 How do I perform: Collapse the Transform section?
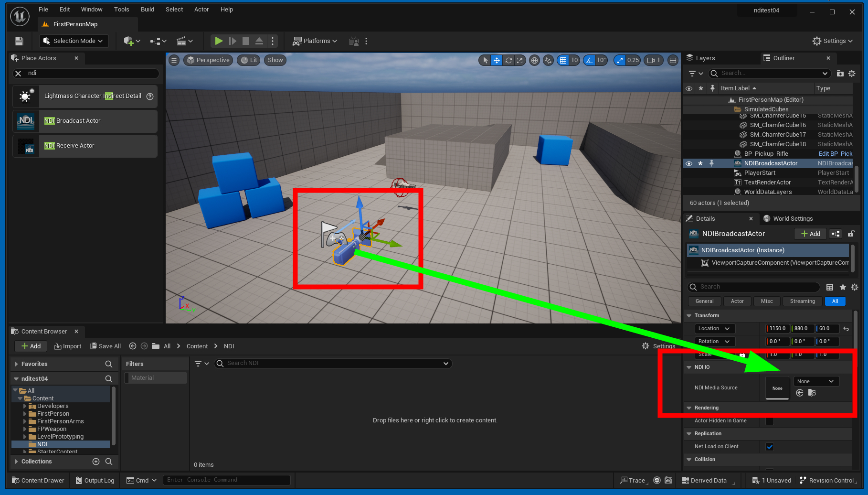(x=689, y=316)
